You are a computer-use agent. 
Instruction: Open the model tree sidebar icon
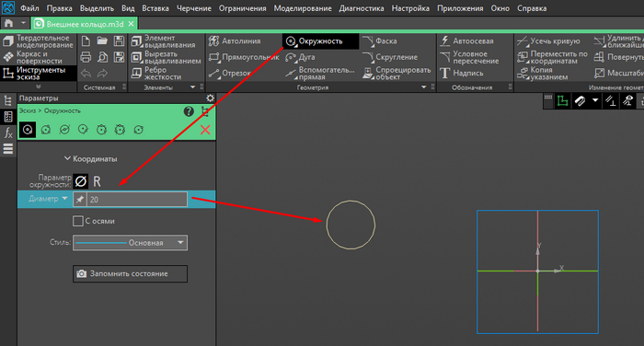(x=7, y=100)
